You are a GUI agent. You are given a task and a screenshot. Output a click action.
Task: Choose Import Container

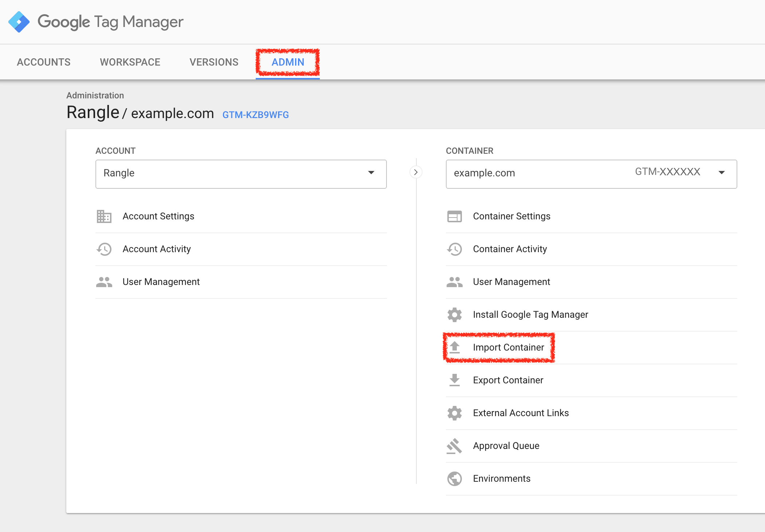(592, 348)
